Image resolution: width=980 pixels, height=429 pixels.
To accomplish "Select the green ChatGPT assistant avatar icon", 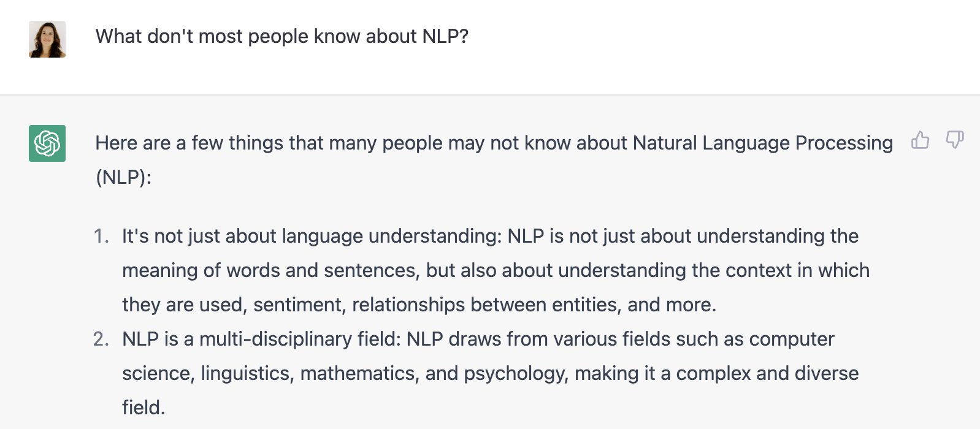I will 47,143.
